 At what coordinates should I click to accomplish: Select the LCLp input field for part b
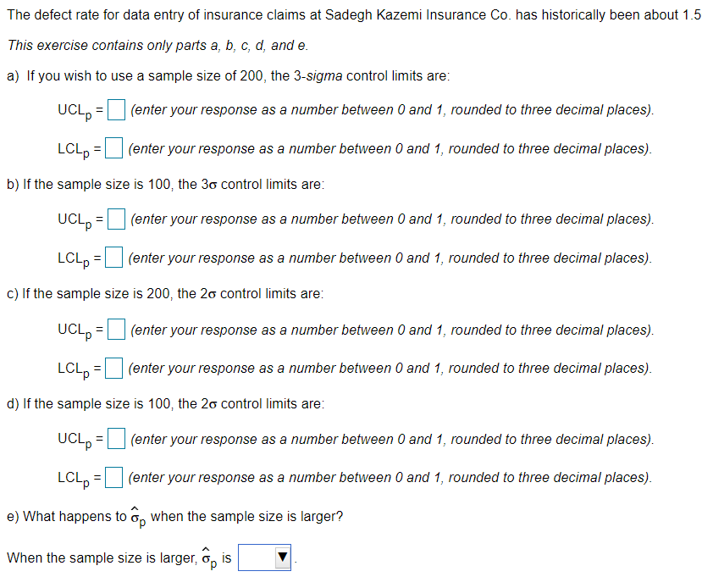click(x=113, y=257)
